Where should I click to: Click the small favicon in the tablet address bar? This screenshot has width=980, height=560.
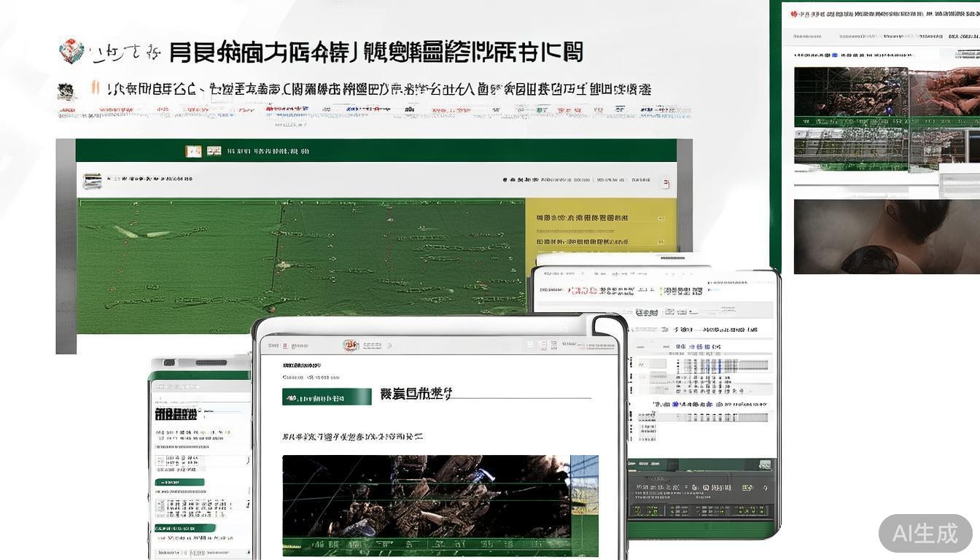[349, 345]
